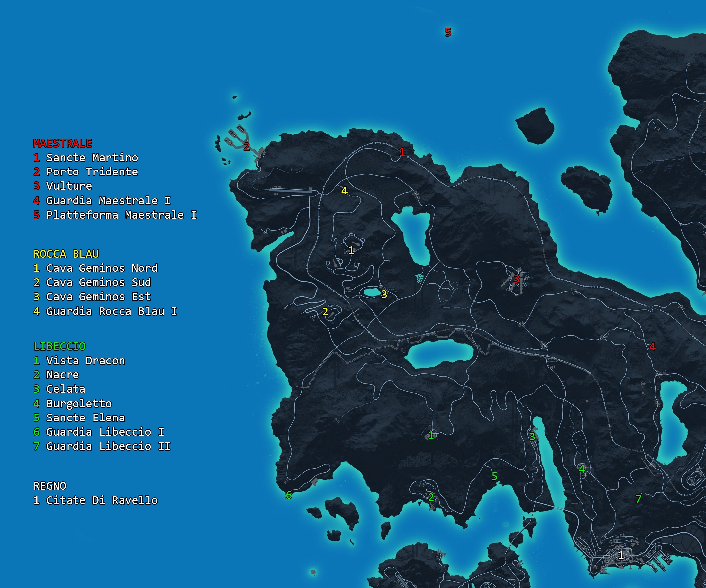Viewport: 706px width, 588px height.
Task: Click yellow marker 2, Cava Geminos Sud
Action: pyautogui.click(x=325, y=312)
